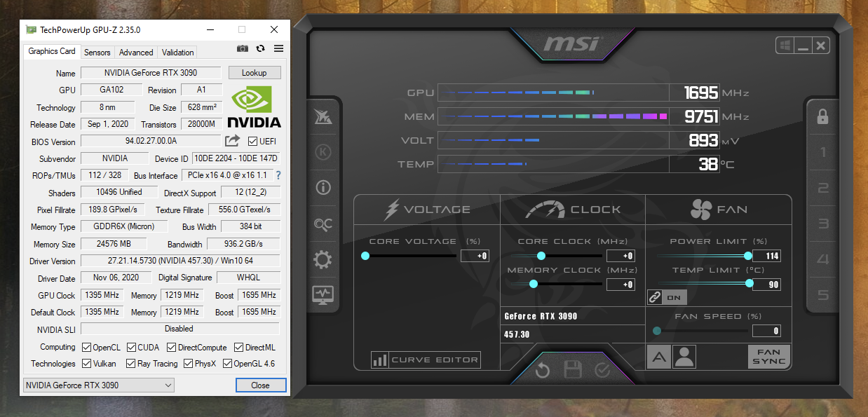Switch to the Graphics Card tab
The height and width of the screenshot is (417, 868).
point(52,51)
